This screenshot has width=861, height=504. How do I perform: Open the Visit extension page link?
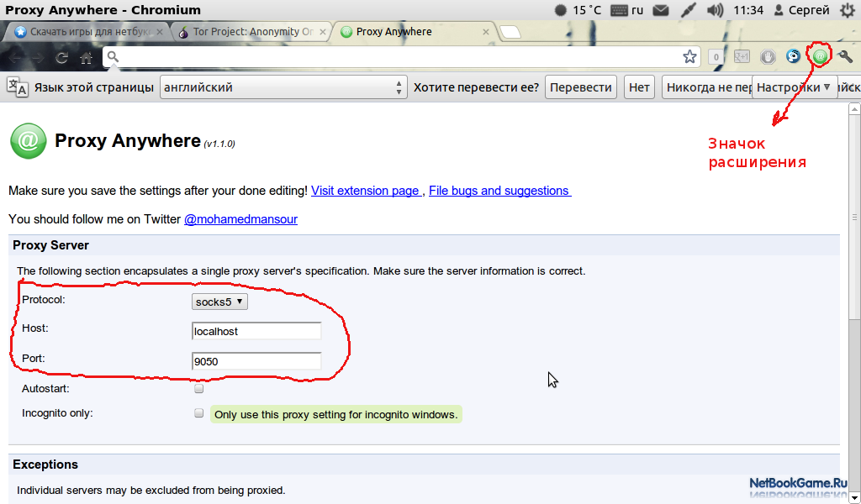(x=365, y=191)
